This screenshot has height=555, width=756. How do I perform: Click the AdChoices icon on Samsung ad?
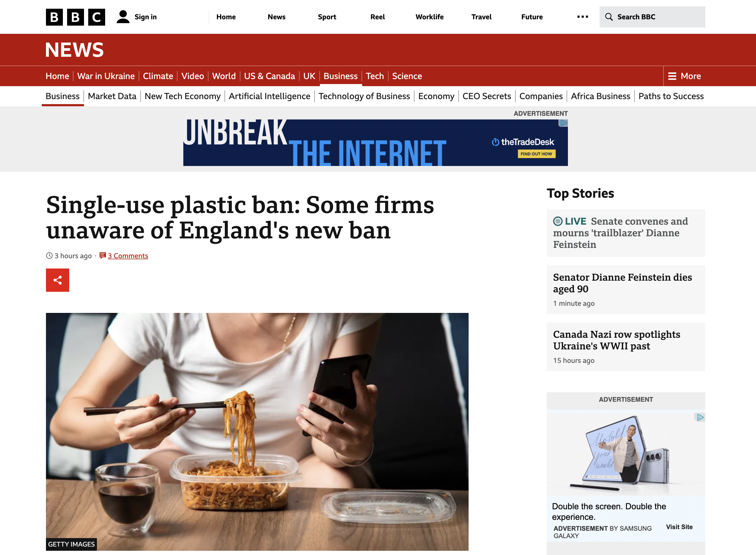tap(699, 417)
